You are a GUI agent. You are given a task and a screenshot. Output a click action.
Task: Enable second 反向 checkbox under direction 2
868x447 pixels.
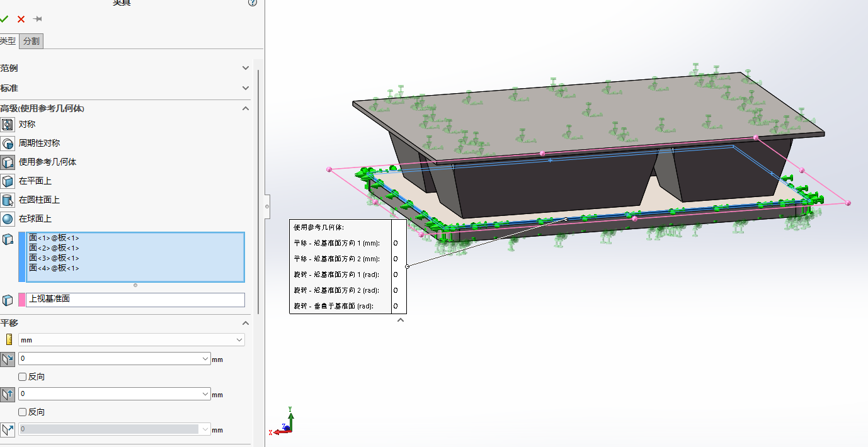[23, 412]
